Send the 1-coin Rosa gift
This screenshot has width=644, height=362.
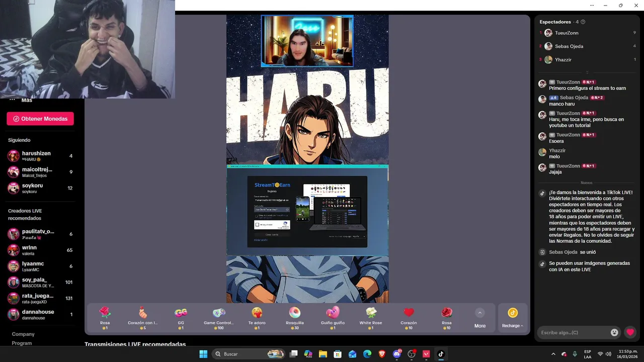(105, 318)
